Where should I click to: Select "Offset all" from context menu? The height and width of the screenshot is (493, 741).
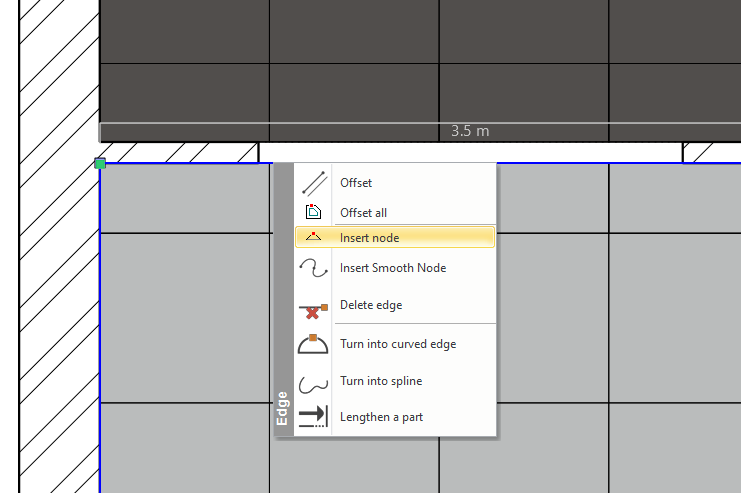point(363,213)
